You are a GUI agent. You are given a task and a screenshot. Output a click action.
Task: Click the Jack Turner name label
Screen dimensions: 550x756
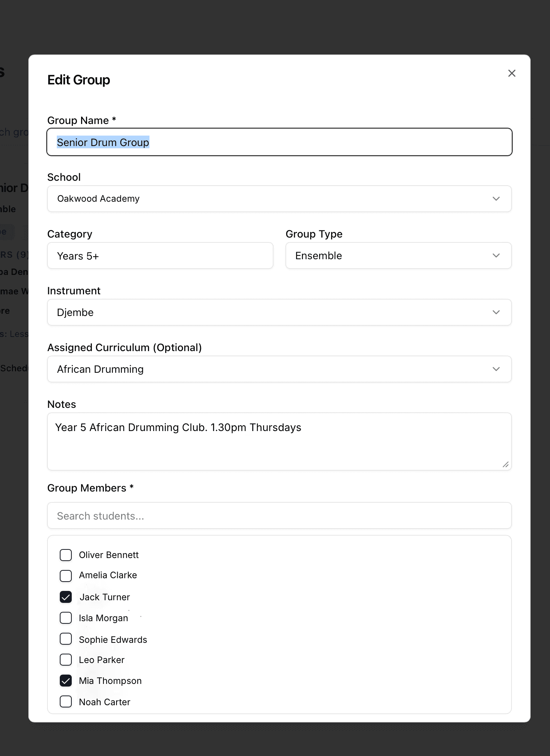tap(105, 597)
